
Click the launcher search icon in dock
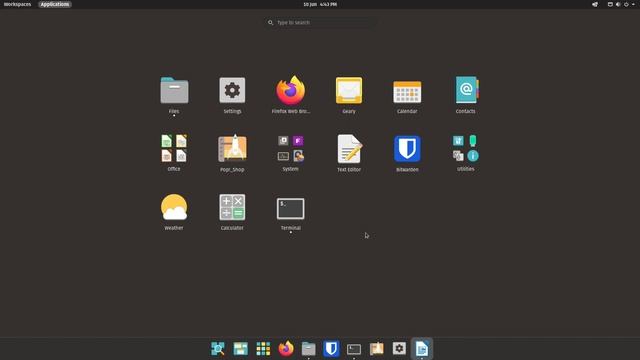[218, 349]
